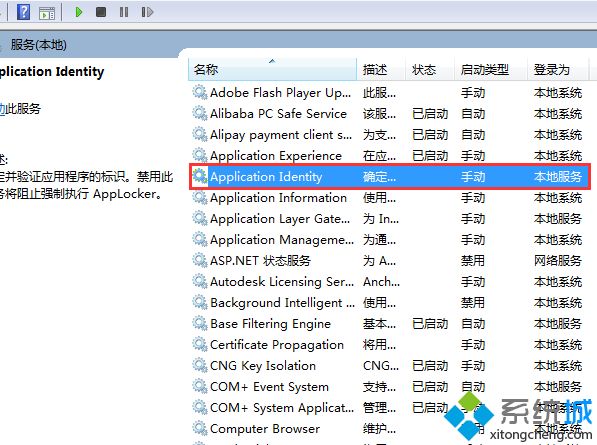Screen dimensions: 597x445
Task: Click 本地系统 logon of Certificate Propagation row
Action: pyautogui.click(x=558, y=345)
